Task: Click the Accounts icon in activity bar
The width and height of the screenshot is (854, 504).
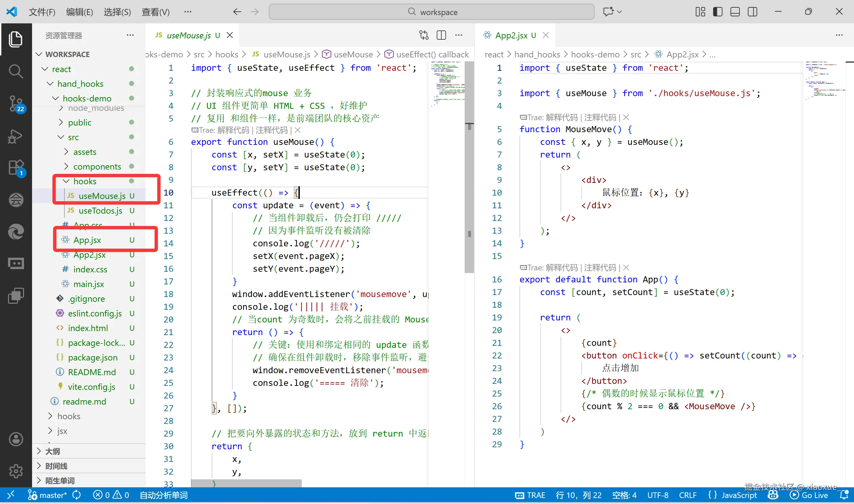Action: 16,439
